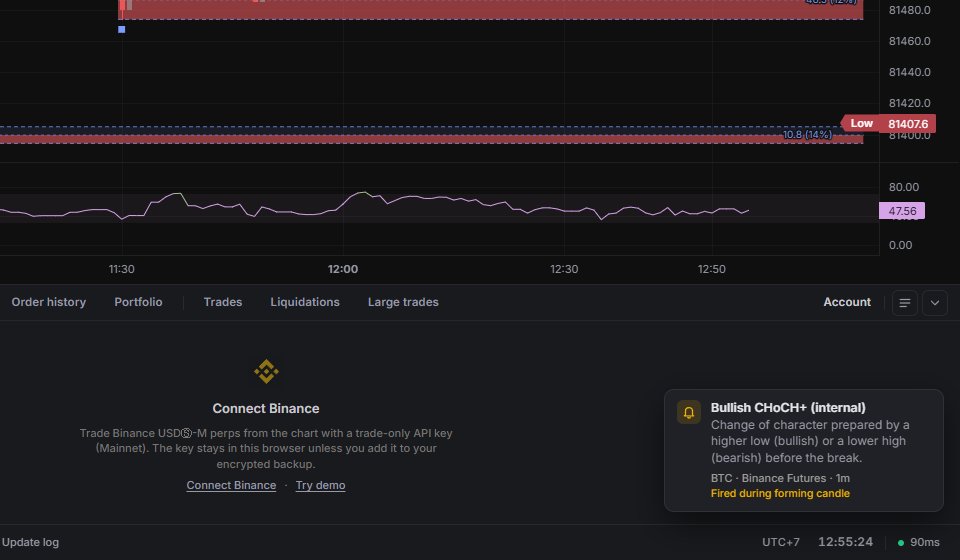Click the 80.00 oscillator axis label
Image resolution: width=960 pixels, height=560 pixels.
pyautogui.click(x=904, y=187)
